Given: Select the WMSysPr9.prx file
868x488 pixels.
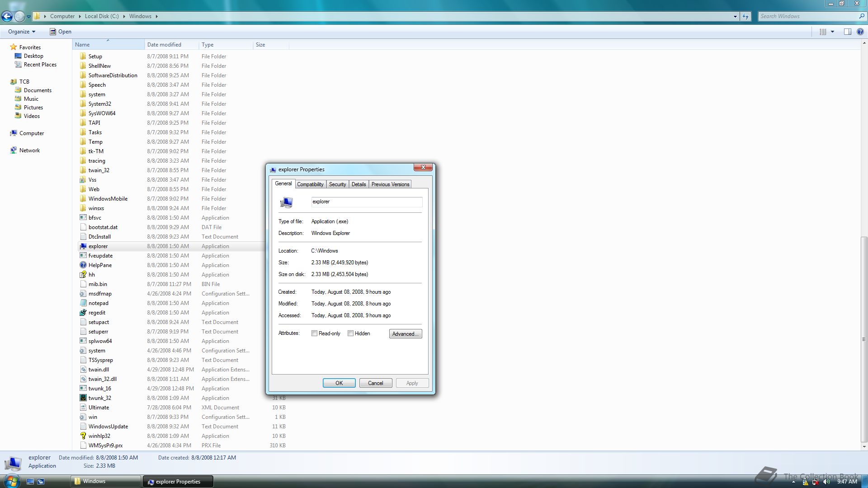Looking at the screenshot, I should (x=183, y=446).
